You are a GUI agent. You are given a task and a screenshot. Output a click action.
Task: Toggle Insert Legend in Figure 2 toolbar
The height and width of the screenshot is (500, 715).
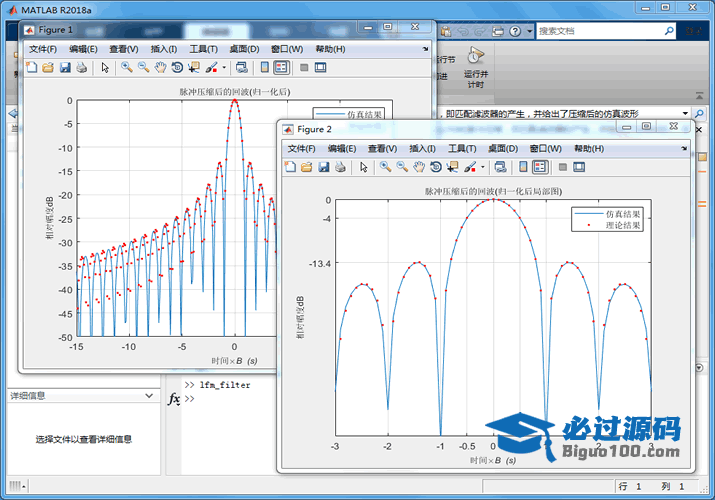tap(540, 167)
